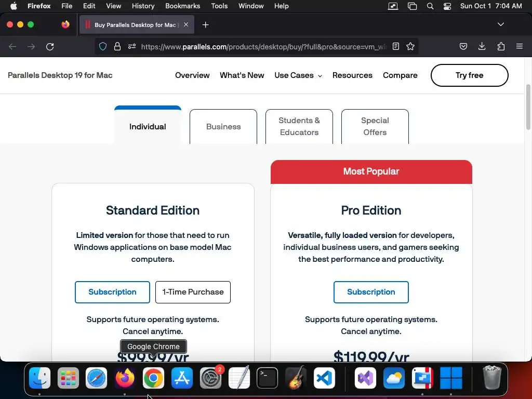Switch to the Business tab

223,127
